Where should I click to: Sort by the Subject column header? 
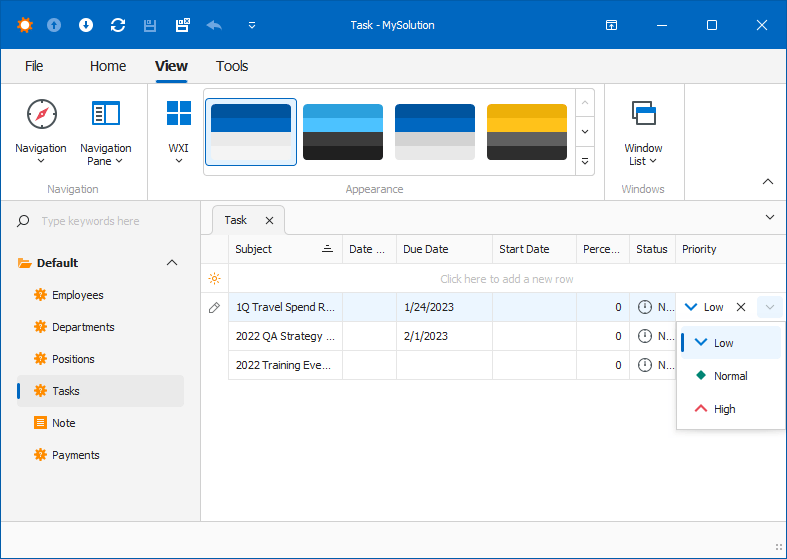[x=285, y=249]
